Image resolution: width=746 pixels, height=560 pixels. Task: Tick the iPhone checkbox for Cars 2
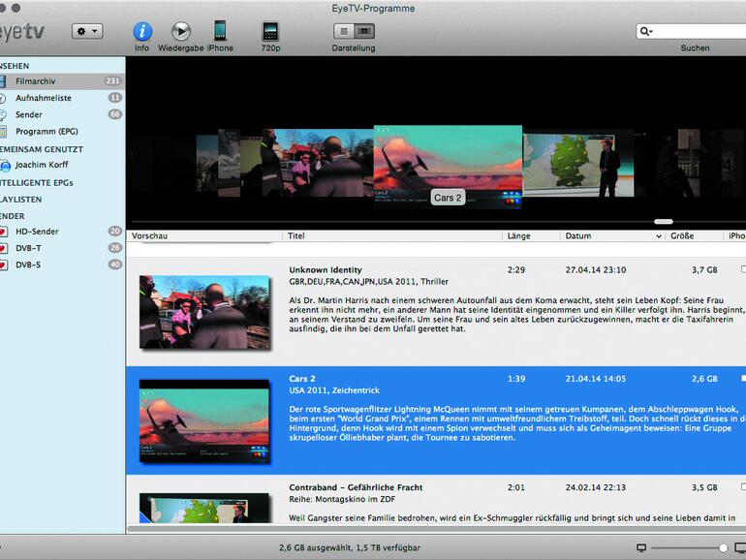[x=743, y=378]
